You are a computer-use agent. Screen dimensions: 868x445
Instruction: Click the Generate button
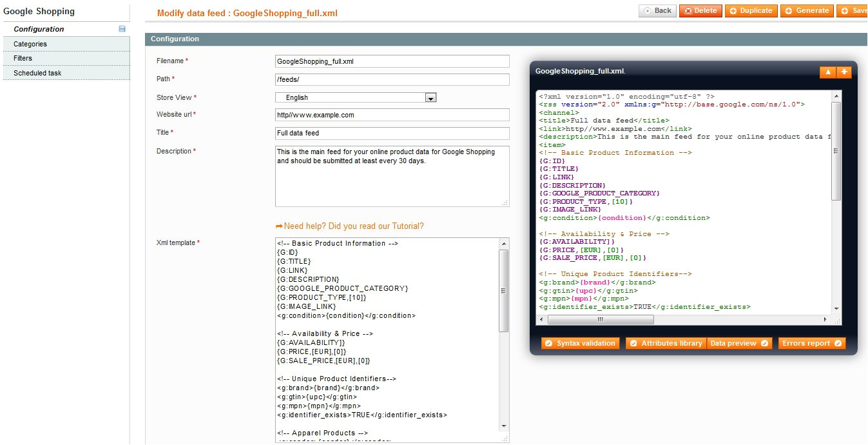807,11
